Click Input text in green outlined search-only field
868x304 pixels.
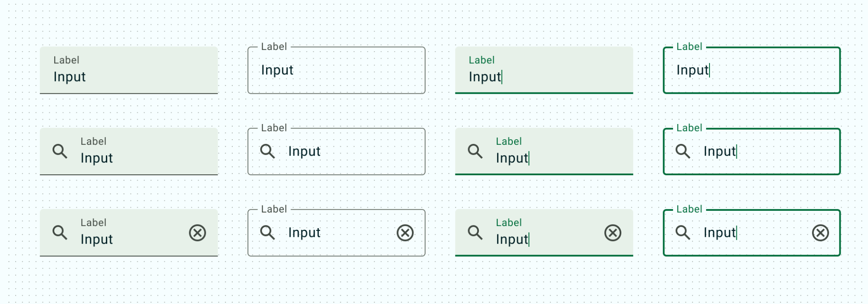[x=719, y=151]
